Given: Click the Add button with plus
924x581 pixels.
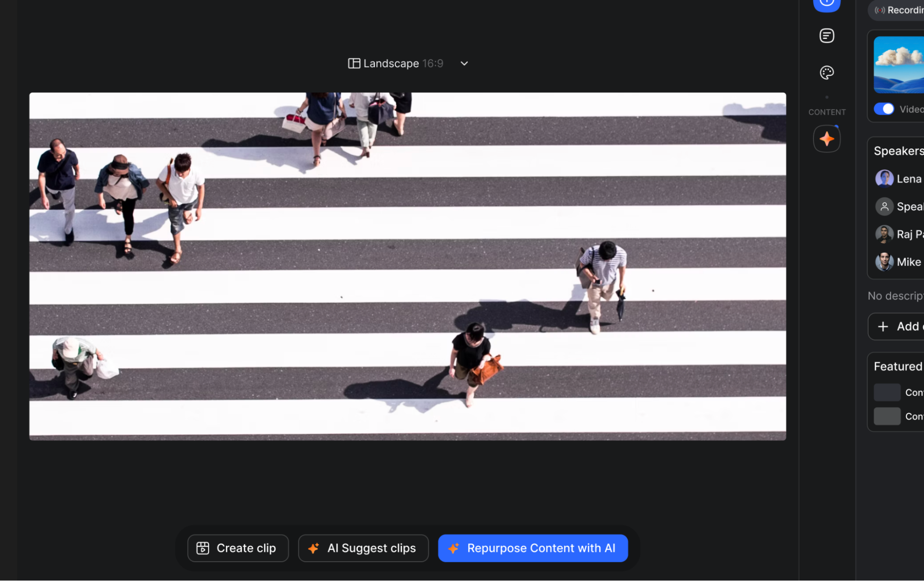Looking at the screenshot, I should coord(896,327).
